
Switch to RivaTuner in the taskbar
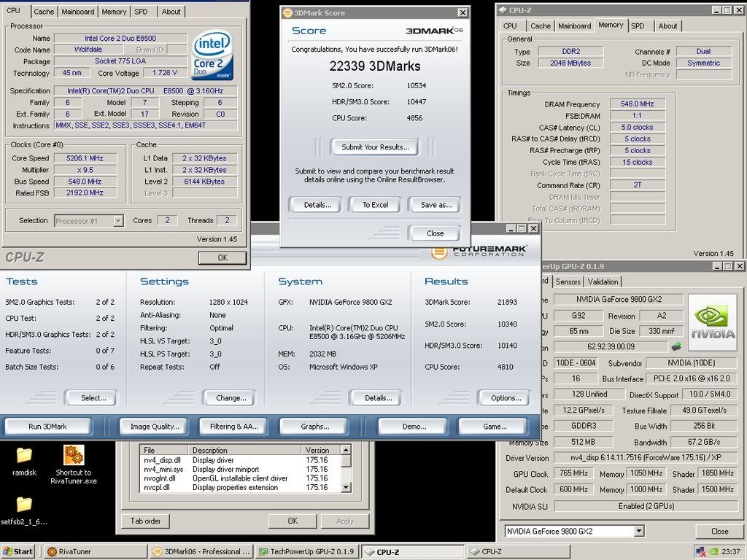point(96,551)
